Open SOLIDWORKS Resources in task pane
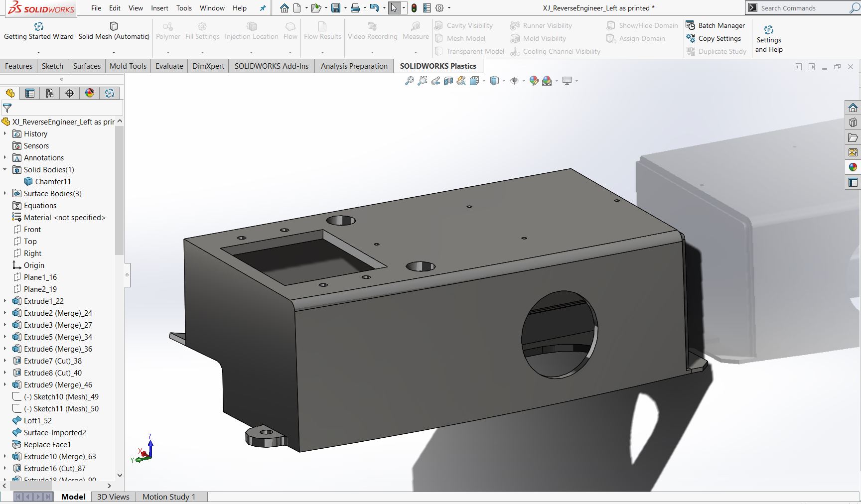Image resolution: width=861 pixels, height=504 pixels. click(x=853, y=108)
